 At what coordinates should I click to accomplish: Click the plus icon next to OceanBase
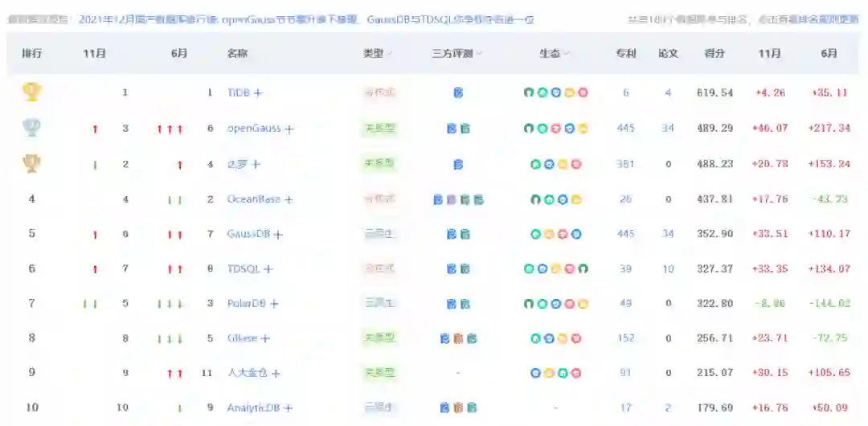click(x=288, y=199)
